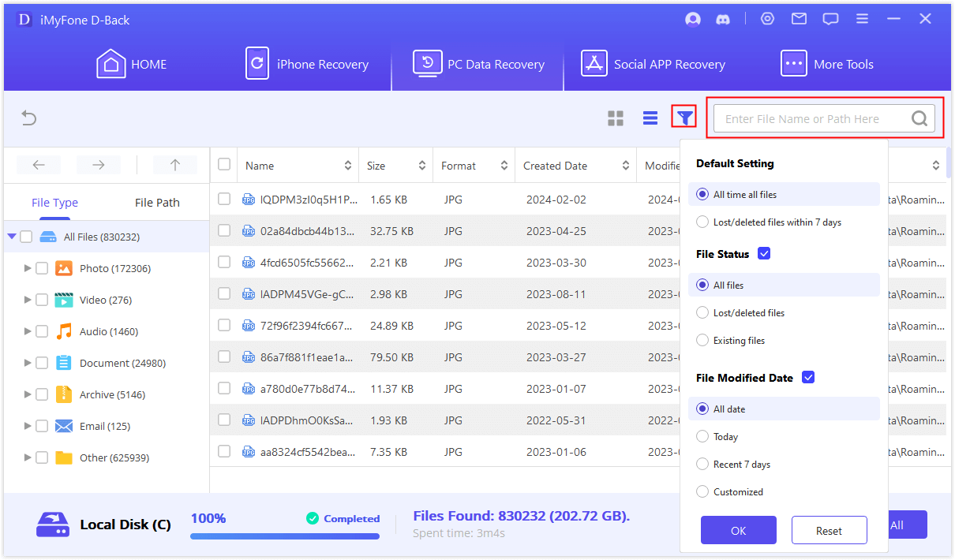Click the Local Disk (C) drive icon
Screen dimensions: 955x560
point(53,525)
